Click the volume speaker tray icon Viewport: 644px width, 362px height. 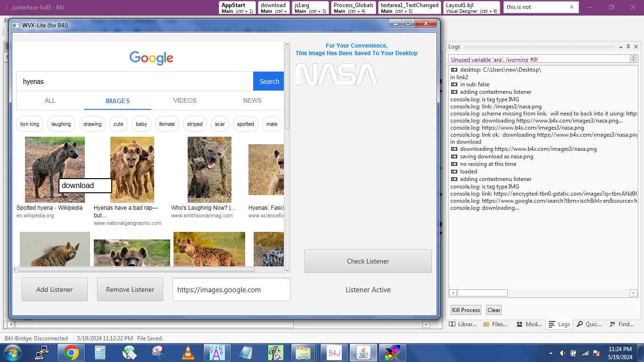click(562, 353)
